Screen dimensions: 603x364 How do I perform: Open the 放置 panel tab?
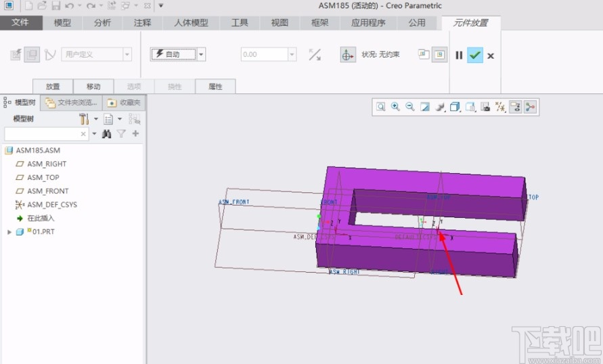tap(53, 87)
